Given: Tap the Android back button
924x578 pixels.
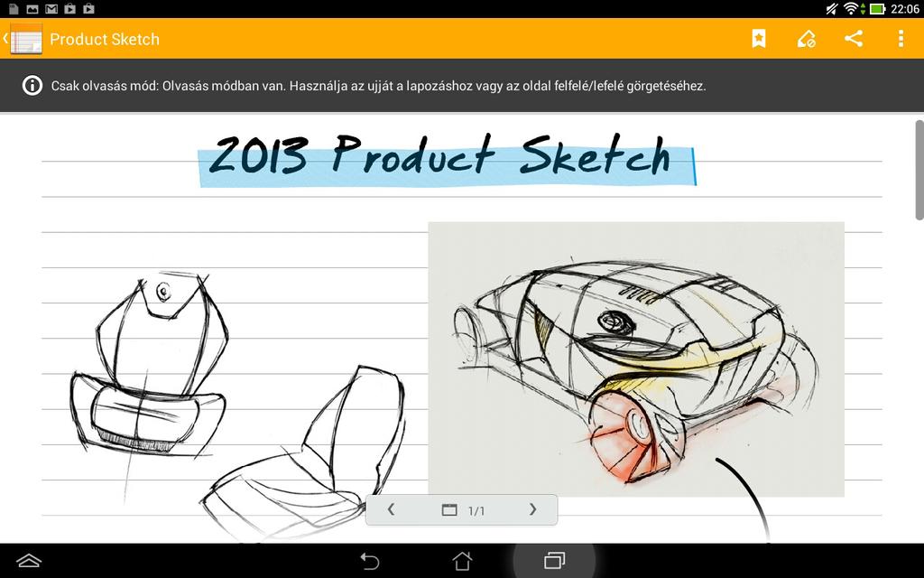Looking at the screenshot, I should (x=369, y=560).
